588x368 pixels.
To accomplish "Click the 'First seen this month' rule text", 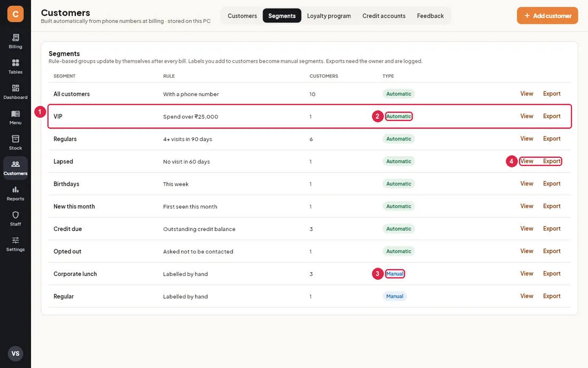I will click(x=190, y=206).
